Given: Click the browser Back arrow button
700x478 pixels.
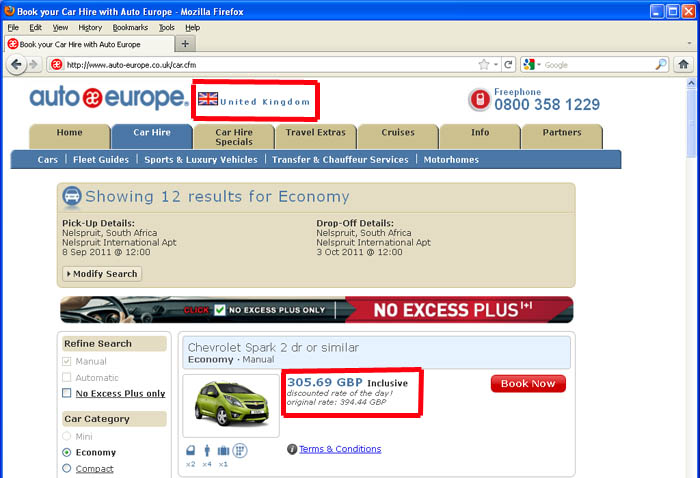Looking at the screenshot, I should coord(16,65).
